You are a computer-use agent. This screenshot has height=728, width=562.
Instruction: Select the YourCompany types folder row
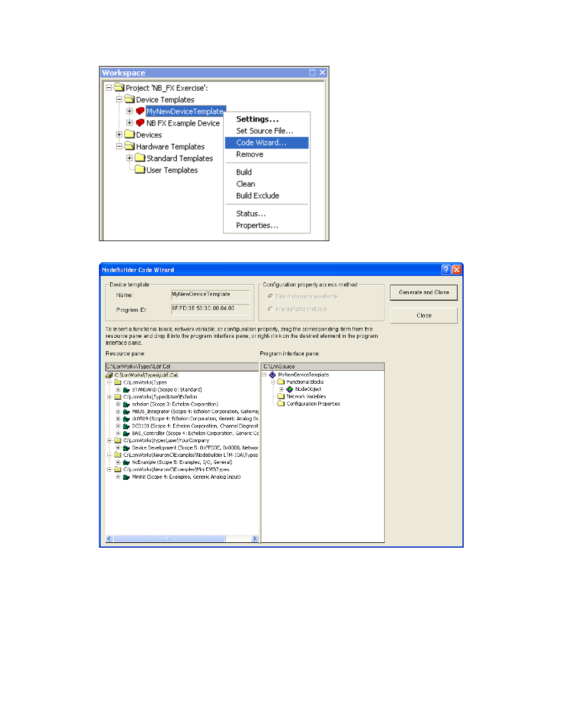(x=166, y=440)
